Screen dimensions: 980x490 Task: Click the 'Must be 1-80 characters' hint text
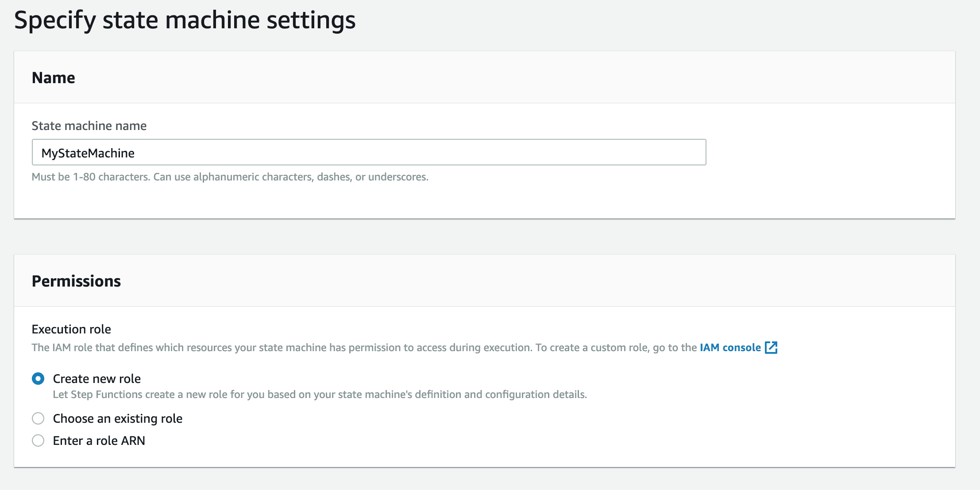(230, 177)
